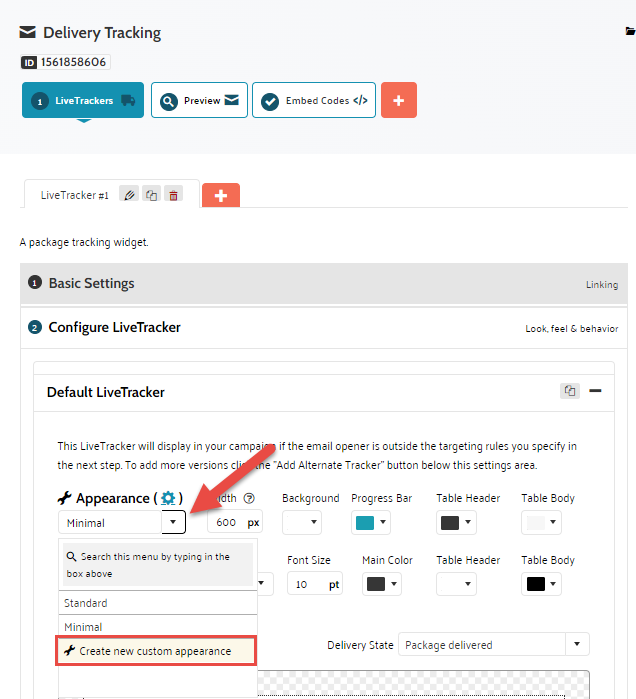This screenshot has height=699, width=636.
Task: Click the menu search hint box
Action: pyautogui.click(x=158, y=565)
